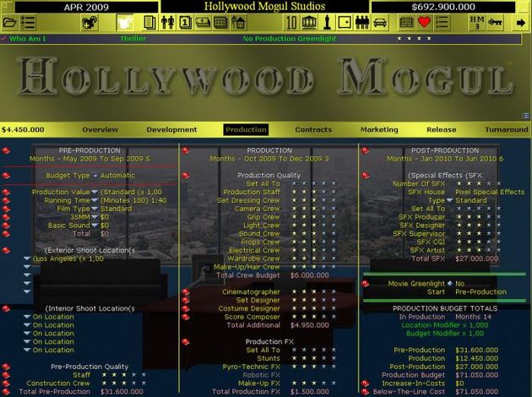Advance with the right arrow icon
Image resolution: width=532 pixels, height=397 pixels.
pyautogui.click(x=520, y=23)
